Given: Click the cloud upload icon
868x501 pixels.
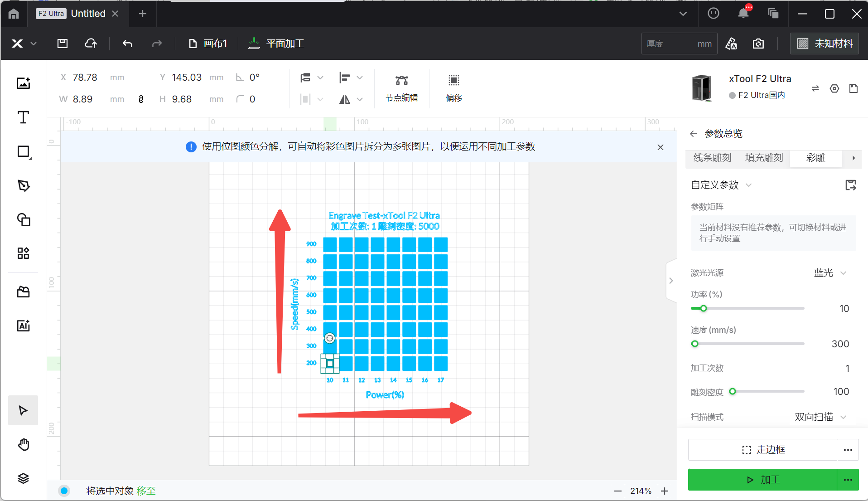Looking at the screenshot, I should click(x=91, y=44).
